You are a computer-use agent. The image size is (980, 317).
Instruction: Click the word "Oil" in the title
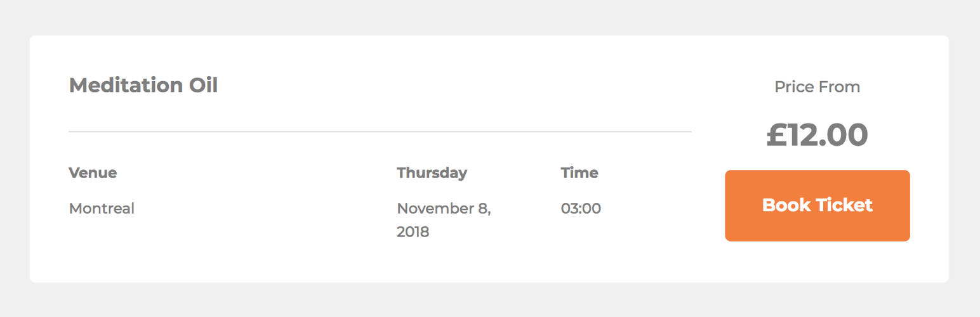203,85
